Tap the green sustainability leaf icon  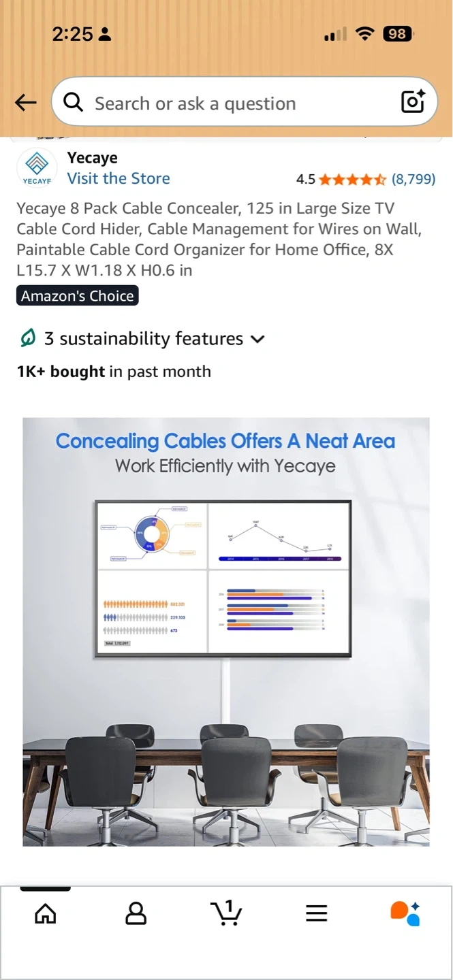(x=28, y=338)
